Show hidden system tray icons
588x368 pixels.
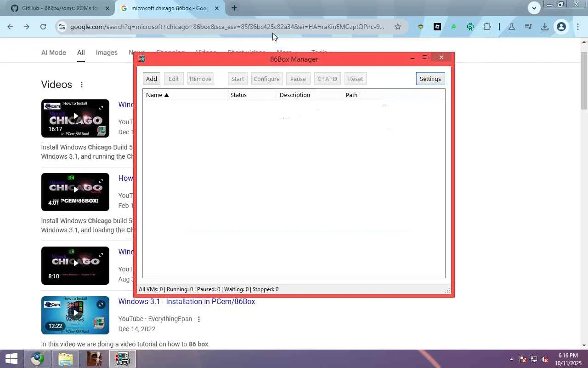511,359
